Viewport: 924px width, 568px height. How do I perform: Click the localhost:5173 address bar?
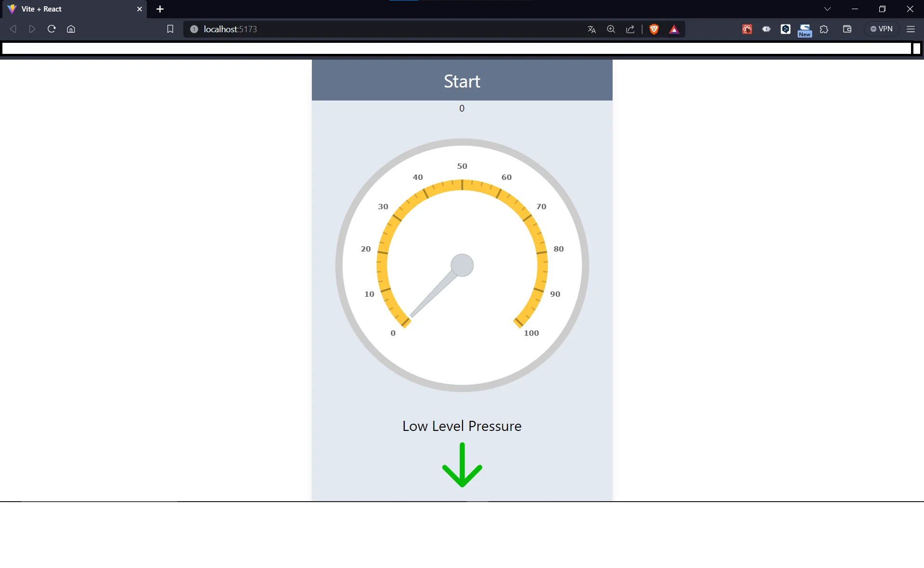[385, 29]
